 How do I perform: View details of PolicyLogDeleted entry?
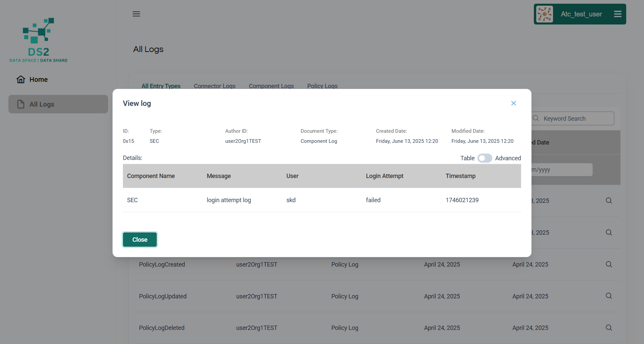point(608,328)
